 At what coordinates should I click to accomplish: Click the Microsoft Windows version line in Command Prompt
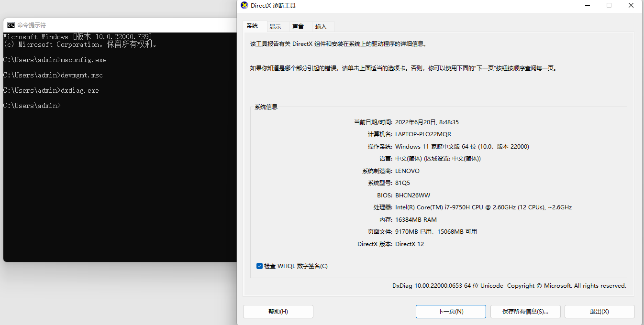point(78,37)
